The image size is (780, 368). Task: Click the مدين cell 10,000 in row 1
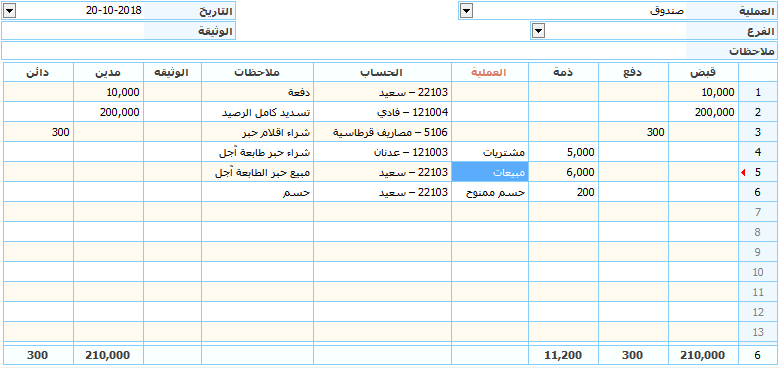[x=108, y=92]
